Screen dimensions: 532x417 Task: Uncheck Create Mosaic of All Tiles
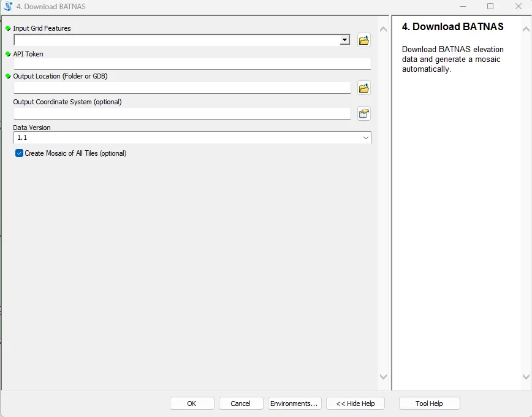click(x=18, y=153)
